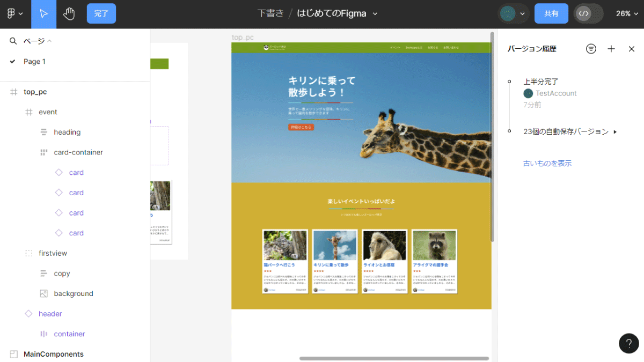Click the 7分前 timestamp

(532, 105)
